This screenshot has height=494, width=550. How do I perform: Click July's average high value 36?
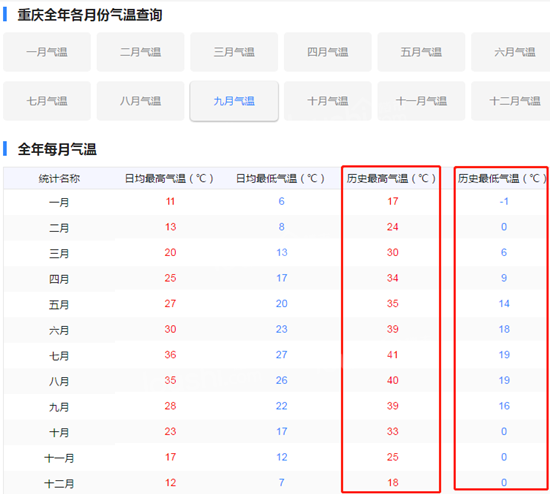tap(170, 355)
